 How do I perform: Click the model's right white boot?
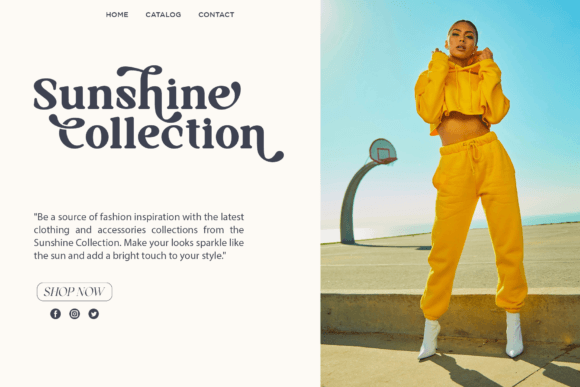[x=514, y=334]
